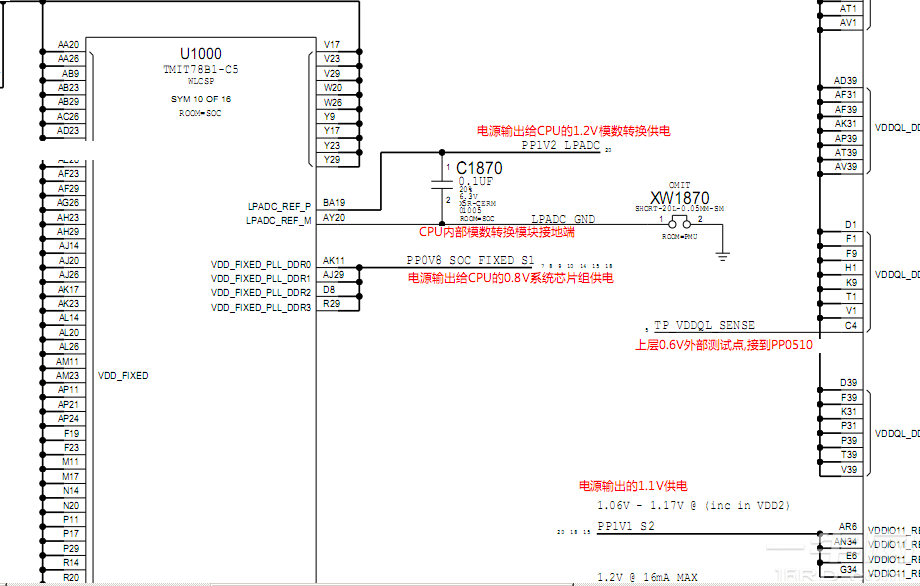Image resolution: width=920 pixels, height=586 pixels.
Task: Click pin AK11 next to VDD_FIXED_PLL_DDR0
Action: coord(333,260)
